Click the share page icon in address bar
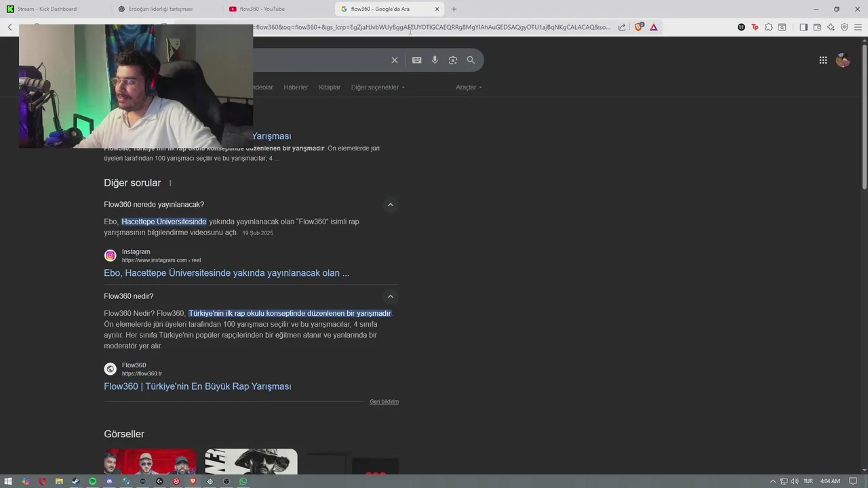This screenshot has height=488, width=868. pos(622,28)
